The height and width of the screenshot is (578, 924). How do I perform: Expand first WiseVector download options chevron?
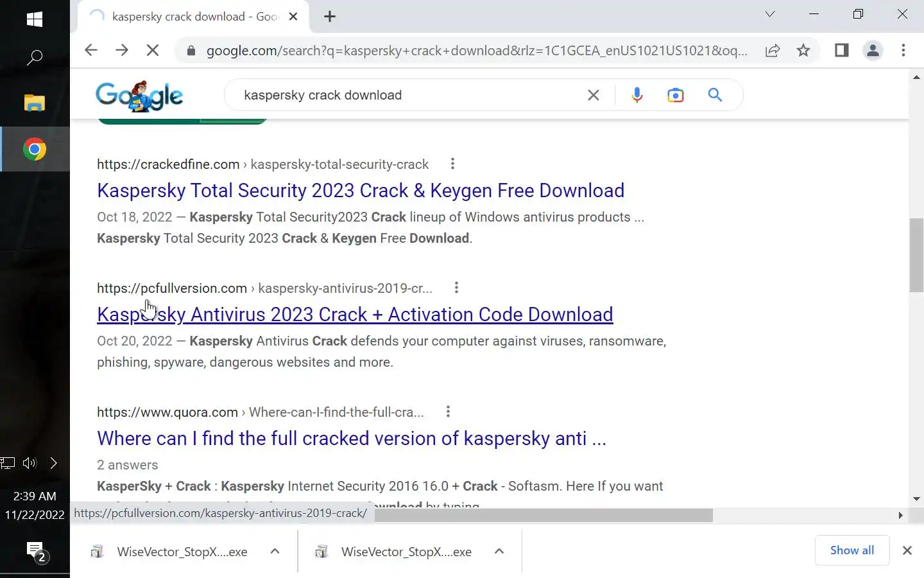point(275,551)
